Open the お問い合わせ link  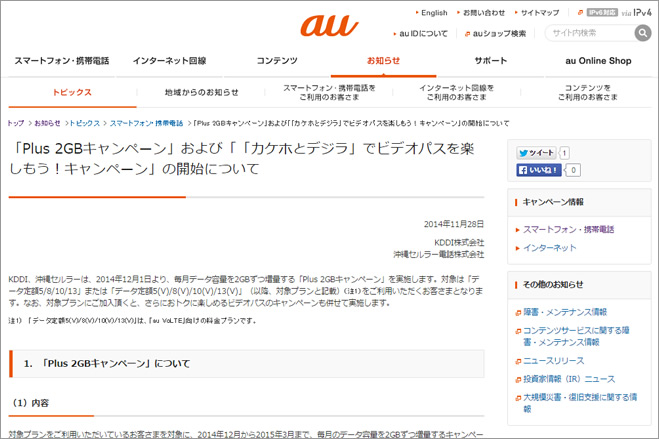click(484, 13)
